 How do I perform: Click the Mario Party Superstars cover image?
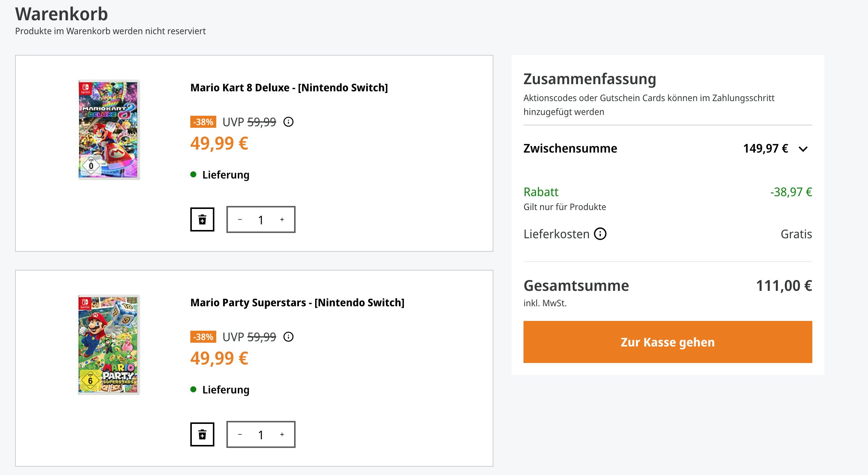coord(109,344)
